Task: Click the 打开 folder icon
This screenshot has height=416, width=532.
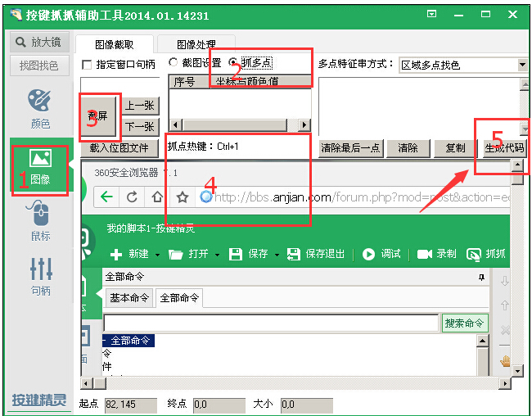Action: tap(175, 255)
